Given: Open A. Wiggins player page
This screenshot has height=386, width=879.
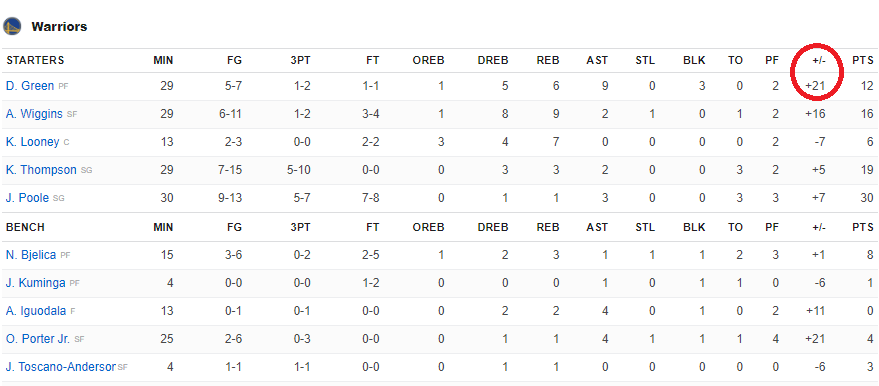Looking at the screenshot, I should pyautogui.click(x=34, y=114).
